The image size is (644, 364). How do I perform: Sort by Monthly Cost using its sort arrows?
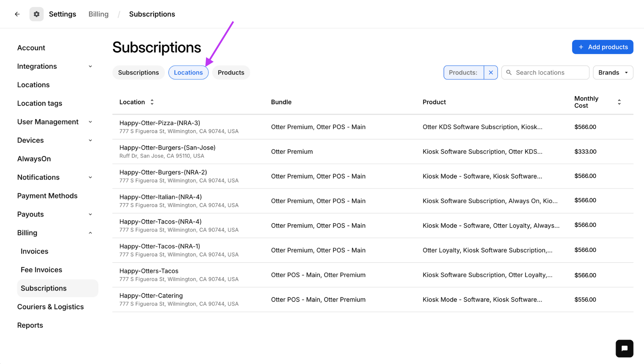point(619,102)
